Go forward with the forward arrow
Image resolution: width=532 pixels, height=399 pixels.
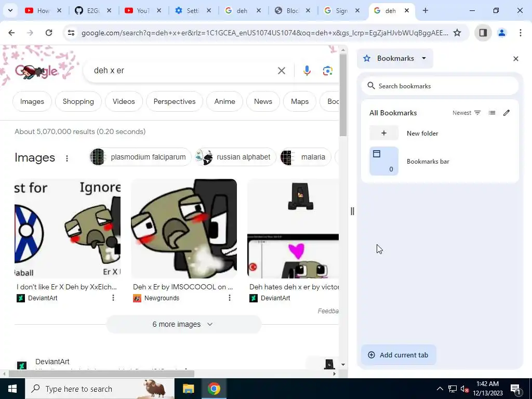pyautogui.click(x=30, y=33)
